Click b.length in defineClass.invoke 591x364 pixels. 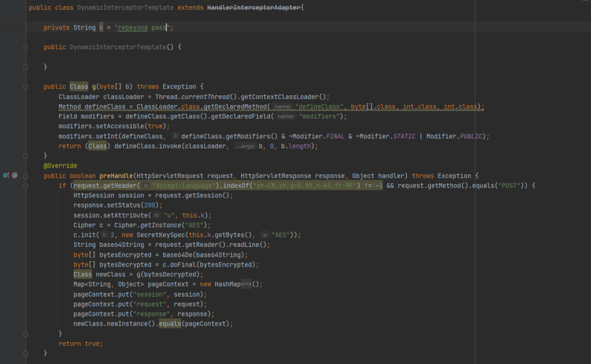pyautogui.click(x=296, y=146)
